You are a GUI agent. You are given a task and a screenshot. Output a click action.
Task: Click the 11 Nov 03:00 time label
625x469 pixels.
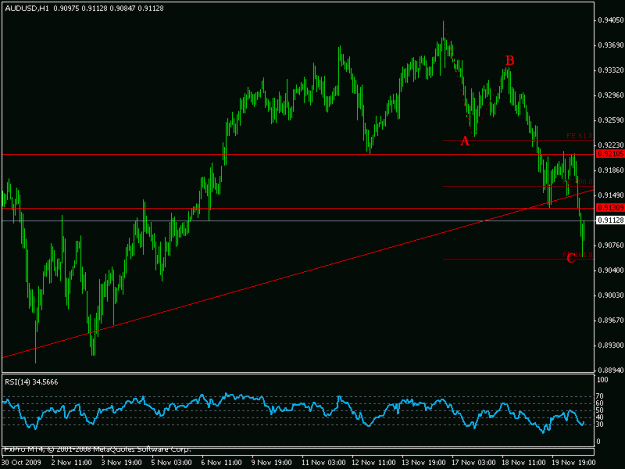pos(323,463)
